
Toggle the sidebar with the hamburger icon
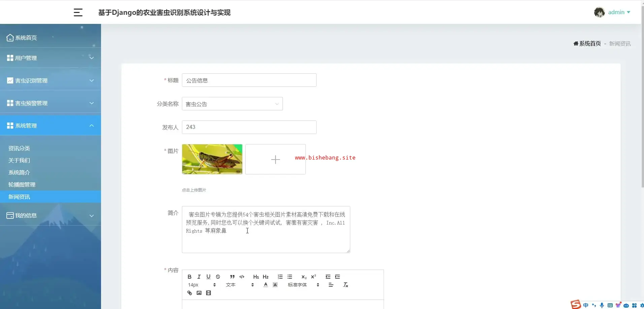[78, 12]
